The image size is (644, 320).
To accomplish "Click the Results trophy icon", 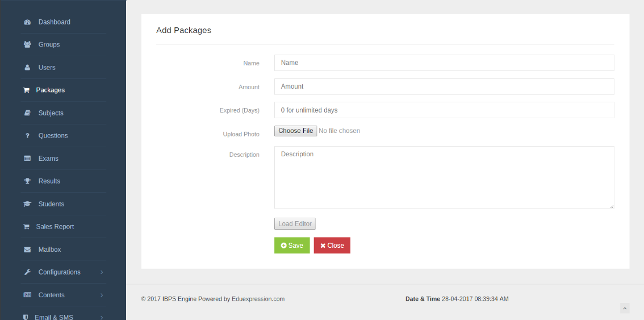I will pos(27,181).
